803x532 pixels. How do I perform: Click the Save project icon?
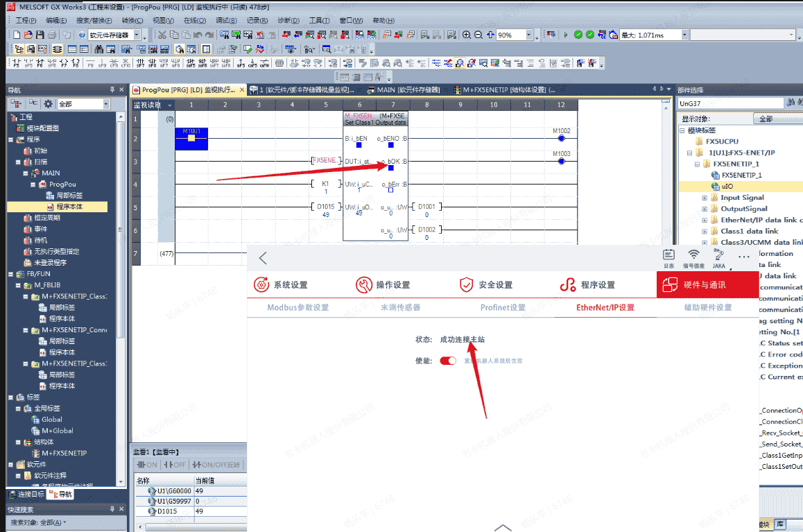click(x=40, y=35)
